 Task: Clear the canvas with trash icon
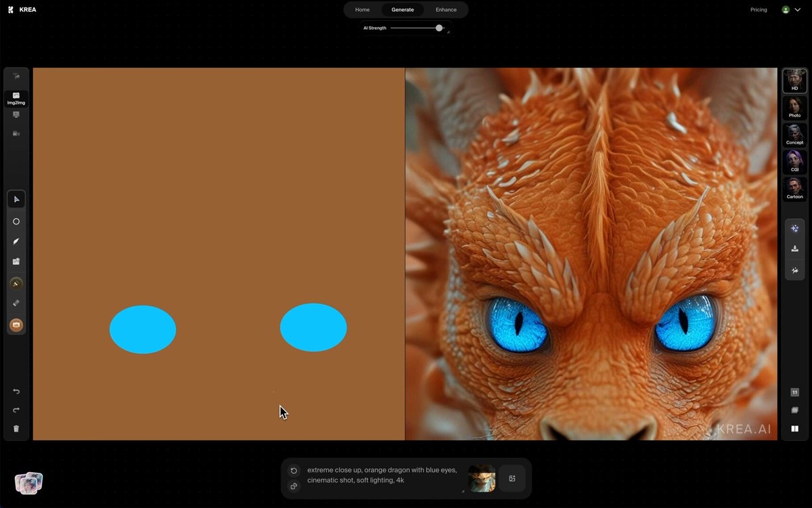click(x=16, y=429)
